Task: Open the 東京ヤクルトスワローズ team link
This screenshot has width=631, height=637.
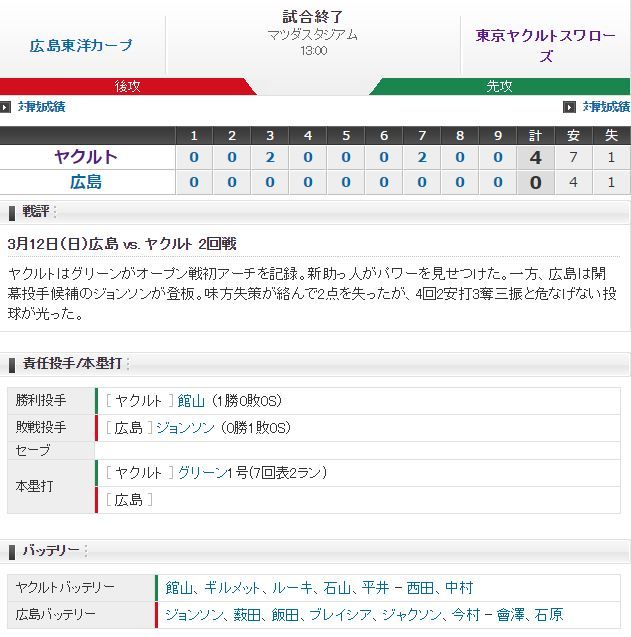Action: coord(546,45)
